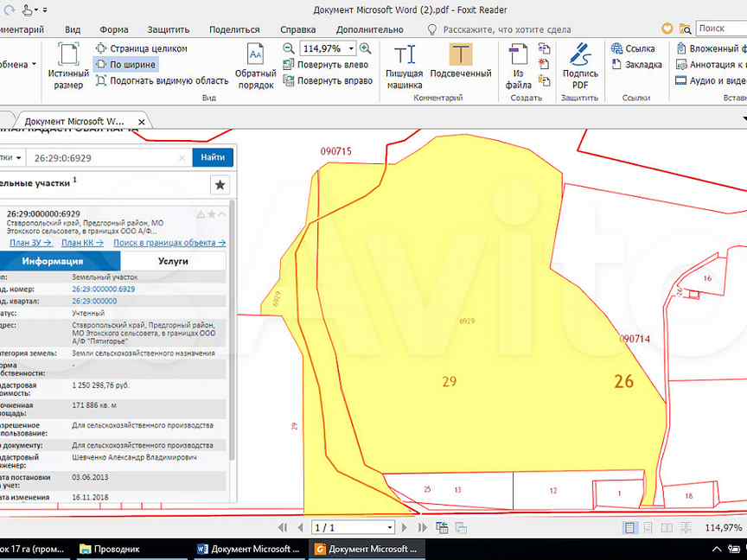Click the favorites star button in map panel

220,185
